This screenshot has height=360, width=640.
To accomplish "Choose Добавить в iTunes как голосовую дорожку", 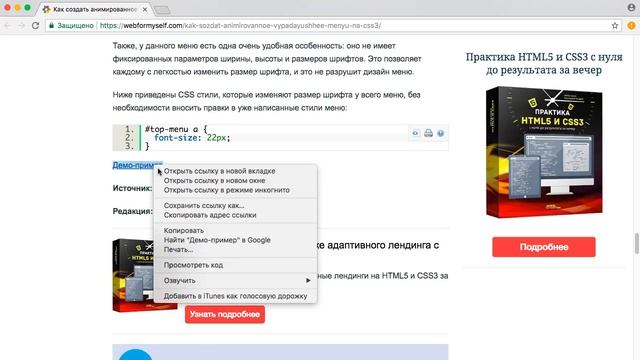I will (235, 296).
